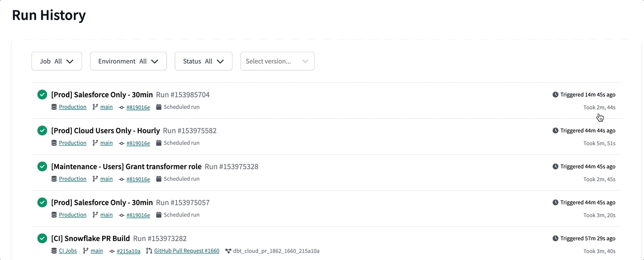Click green success icon for Run #153985704
Screen dimensions: 644x260
tap(42, 95)
